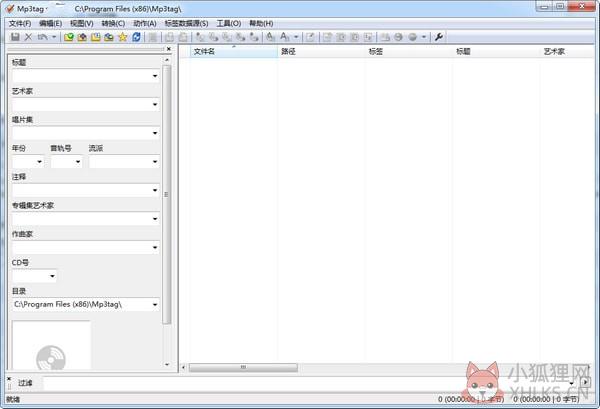Open Options with the wrench icon
Viewport: 600px width, 409px height.
pos(439,37)
